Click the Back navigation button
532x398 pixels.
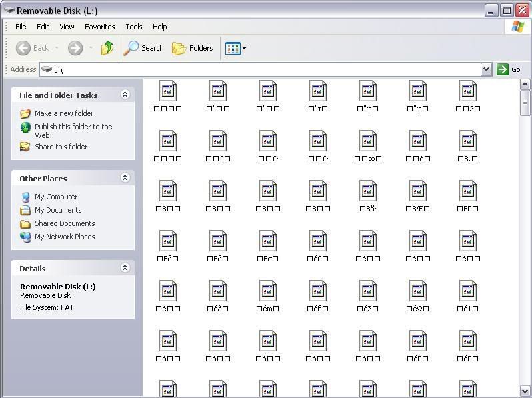tap(32, 48)
